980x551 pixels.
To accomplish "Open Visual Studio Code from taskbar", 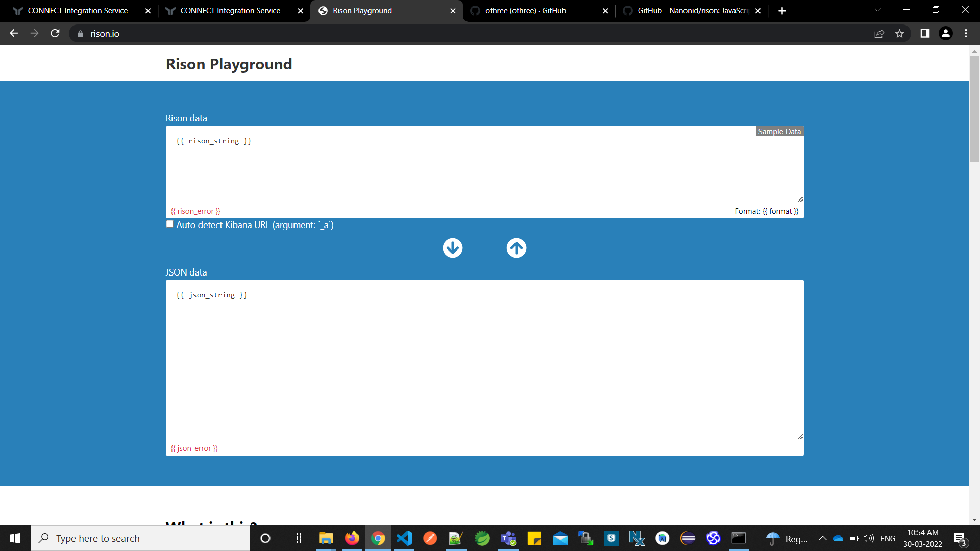I will point(404,538).
